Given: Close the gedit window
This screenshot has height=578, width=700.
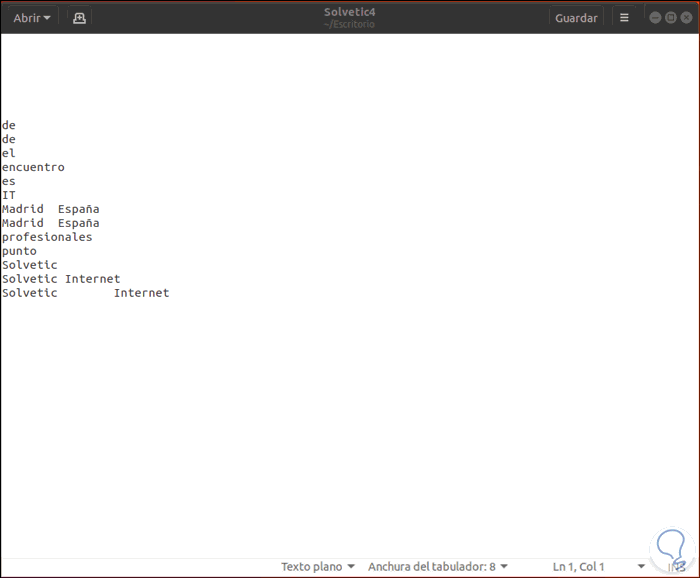Looking at the screenshot, I should [x=686, y=18].
